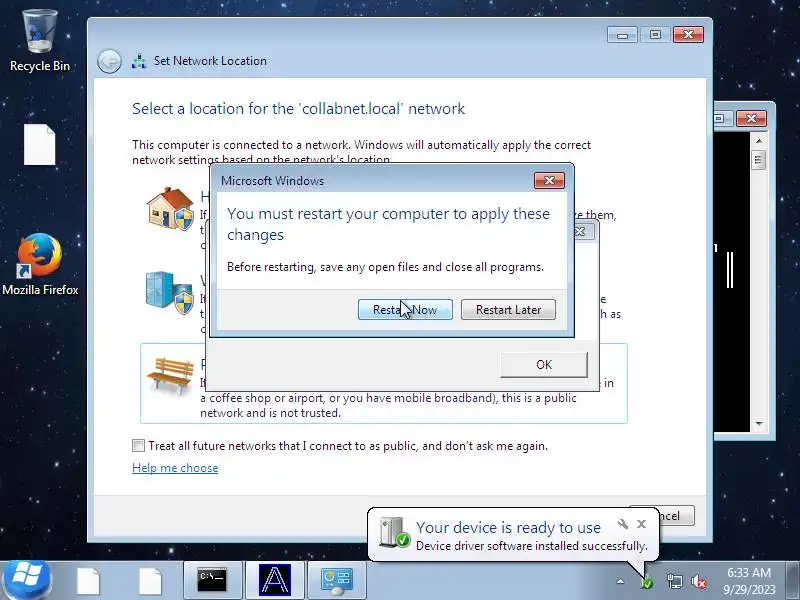Open the blue A application in taskbar
800x600 pixels.
point(274,580)
